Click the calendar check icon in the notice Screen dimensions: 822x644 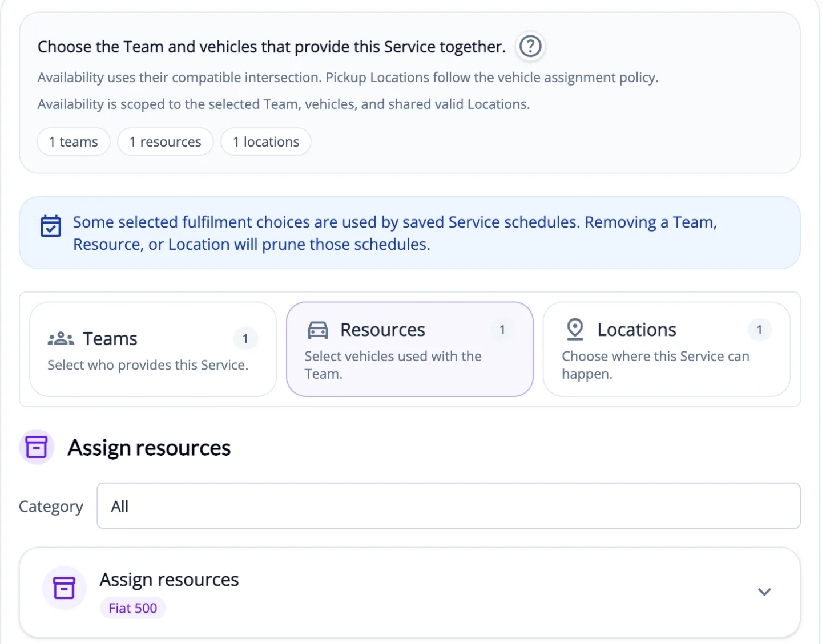click(51, 226)
